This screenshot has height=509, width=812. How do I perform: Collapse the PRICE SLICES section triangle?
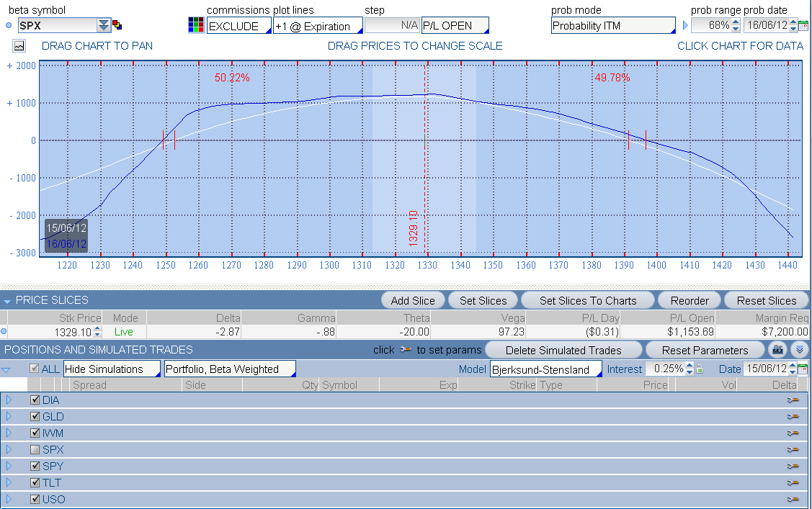(x=7, y=301)
